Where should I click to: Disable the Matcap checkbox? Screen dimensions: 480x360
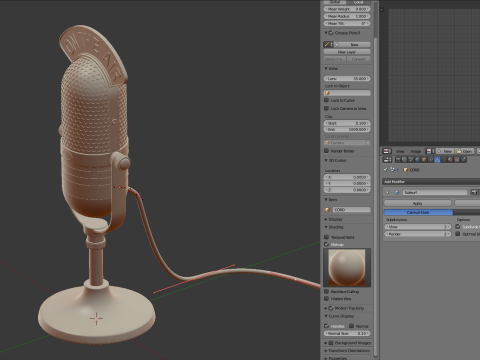(x=327, y=244)
